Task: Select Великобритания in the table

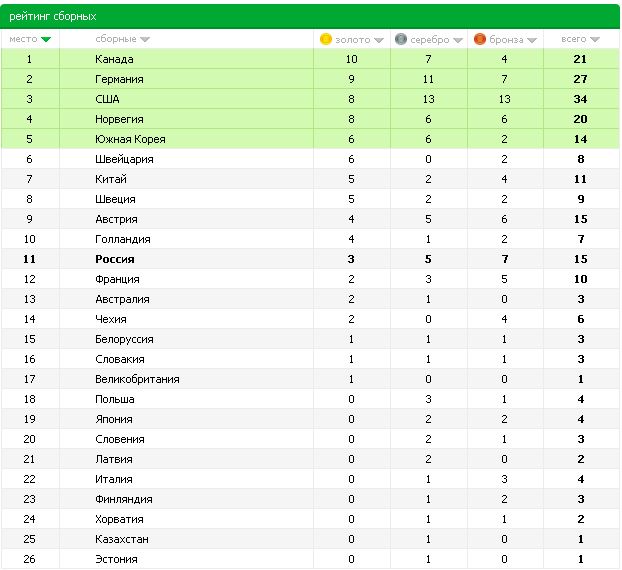Action: 137,379
